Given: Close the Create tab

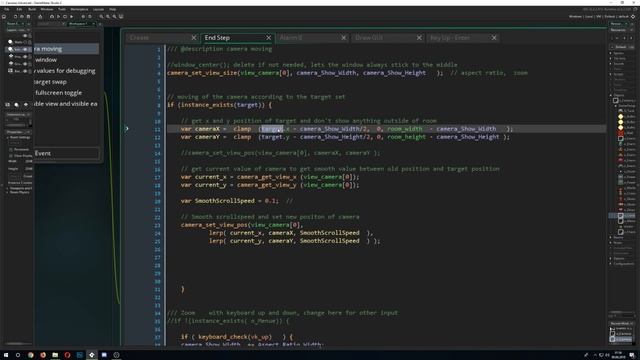Looking at the screenshot, I should pyautogui.click(x=194, y=38).
